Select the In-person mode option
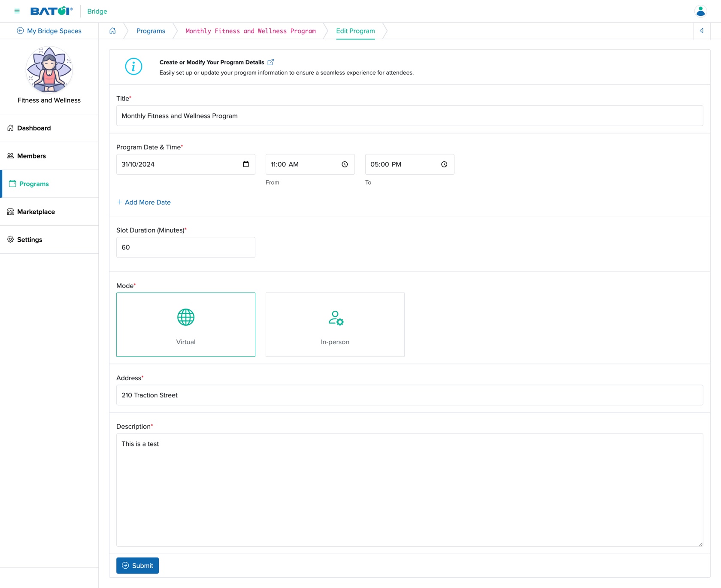 point(335,324)
